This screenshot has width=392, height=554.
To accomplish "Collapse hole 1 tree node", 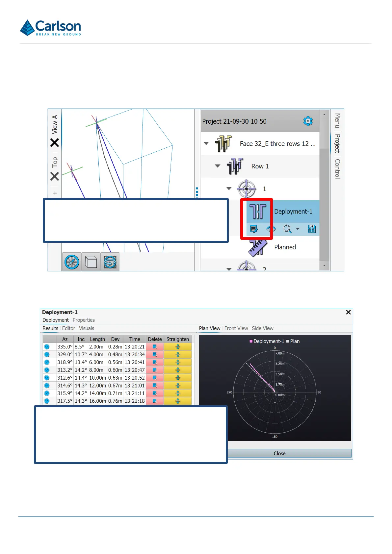I will click(x=229, y=189).
